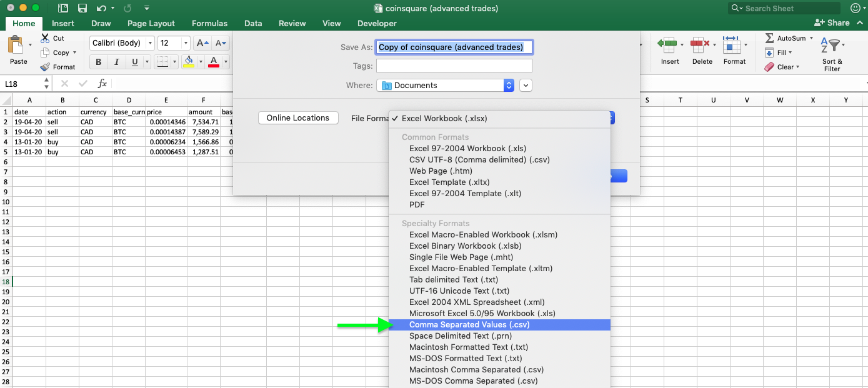The height and width of the screenshot is (388, 868).
Task: Click the Undo arrow icon
Action: pos(101,8)
